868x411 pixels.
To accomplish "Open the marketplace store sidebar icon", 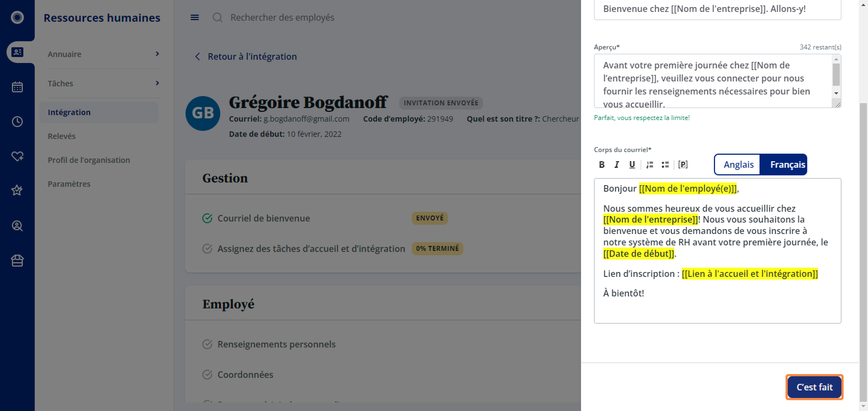I will click(x=17, y=260).
